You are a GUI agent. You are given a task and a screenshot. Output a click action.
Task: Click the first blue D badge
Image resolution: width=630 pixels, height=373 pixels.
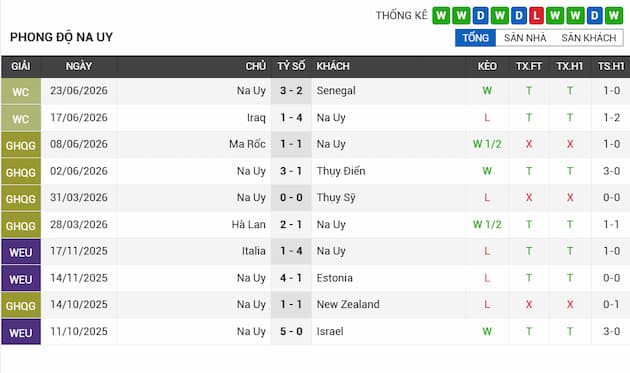(x=480, y=16)
